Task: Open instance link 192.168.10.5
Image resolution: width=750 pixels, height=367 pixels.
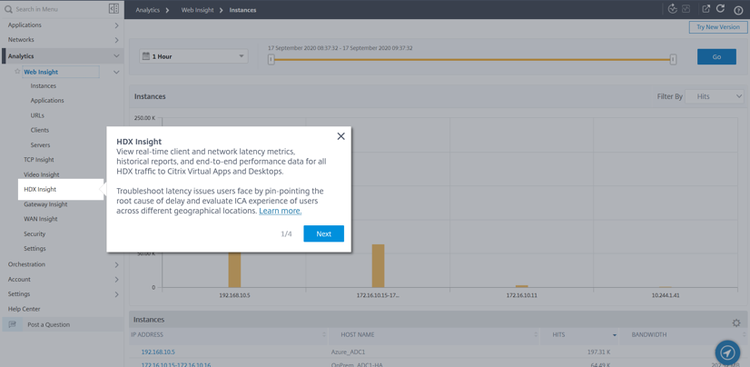Action: [x=158, y=352]
